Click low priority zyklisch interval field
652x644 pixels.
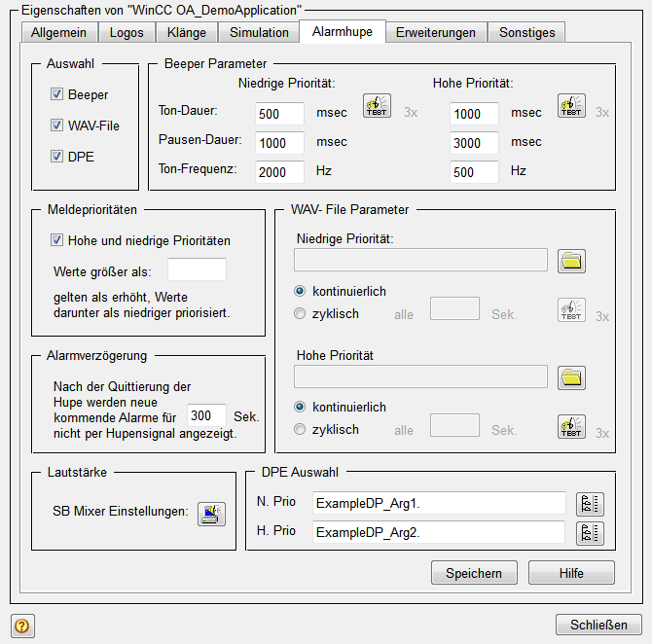[x=454, y=308]
